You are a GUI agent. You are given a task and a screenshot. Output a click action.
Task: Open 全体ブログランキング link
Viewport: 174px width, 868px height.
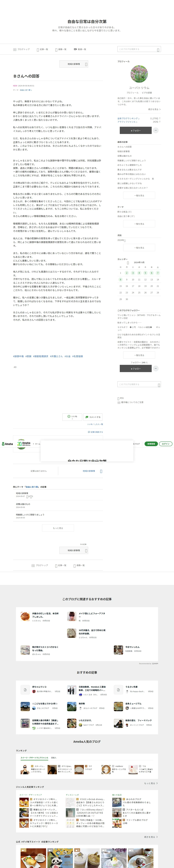(128, 119)
